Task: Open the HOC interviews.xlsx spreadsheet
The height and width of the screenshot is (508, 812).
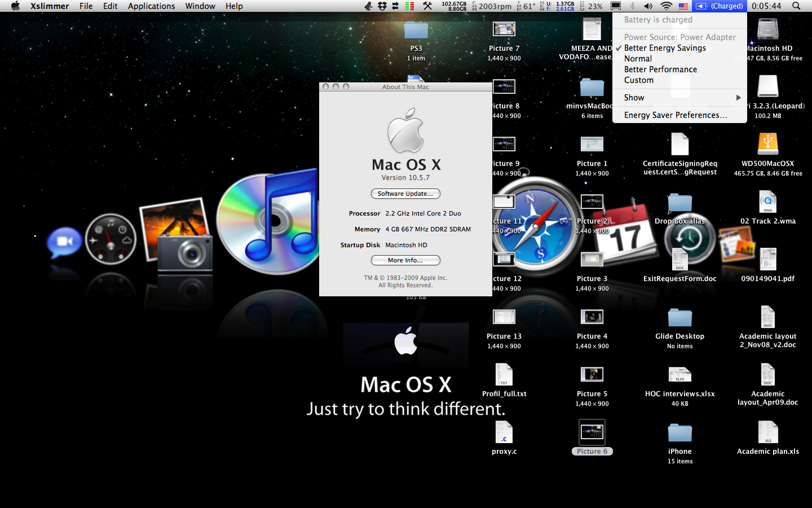Action: (679, 375)
